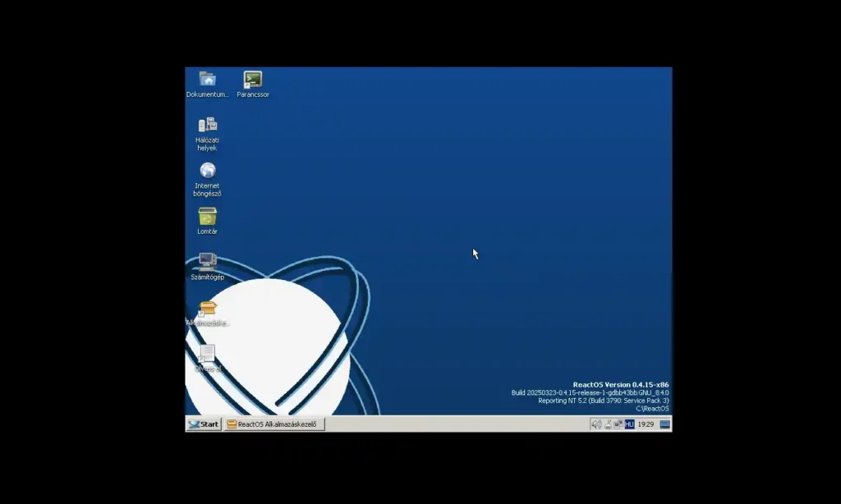Open the Start menu

[x=204, y=424]
